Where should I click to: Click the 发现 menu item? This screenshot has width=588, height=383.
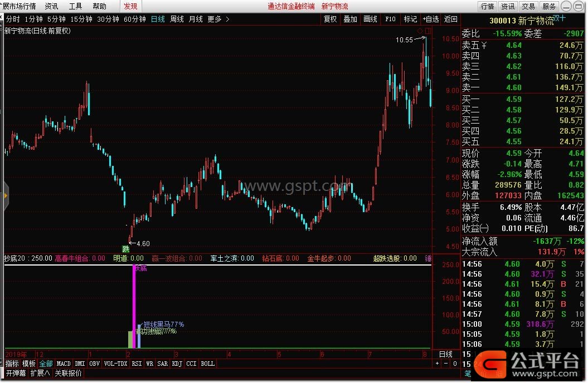[x=130, y=6]
